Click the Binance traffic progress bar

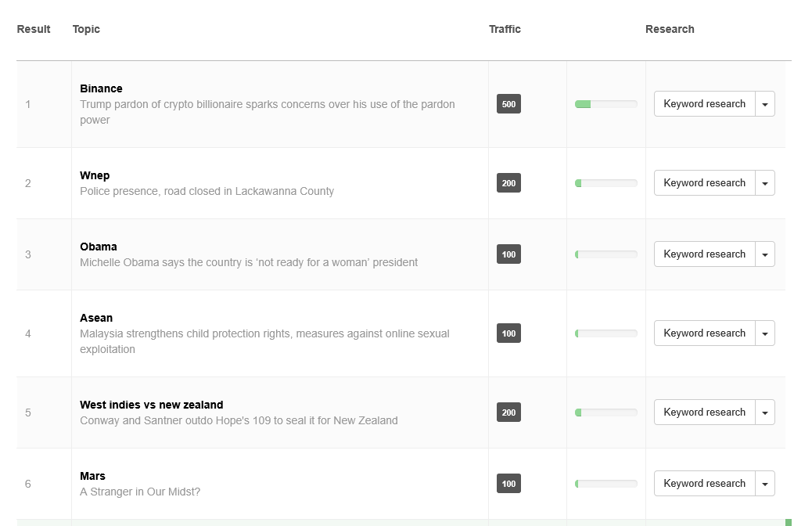(605, 104)
